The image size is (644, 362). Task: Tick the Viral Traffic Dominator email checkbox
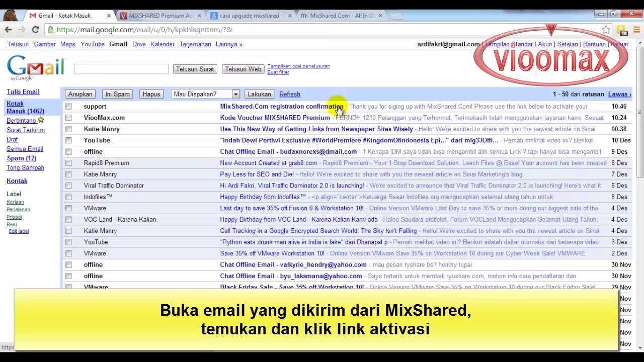pyautogui.click(x=68, y=186)
